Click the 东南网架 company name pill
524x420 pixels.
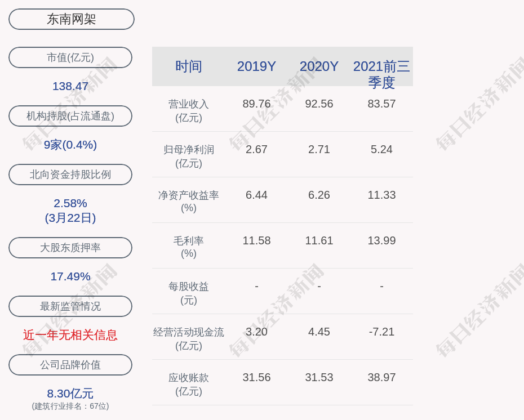(x=72, y=19)
